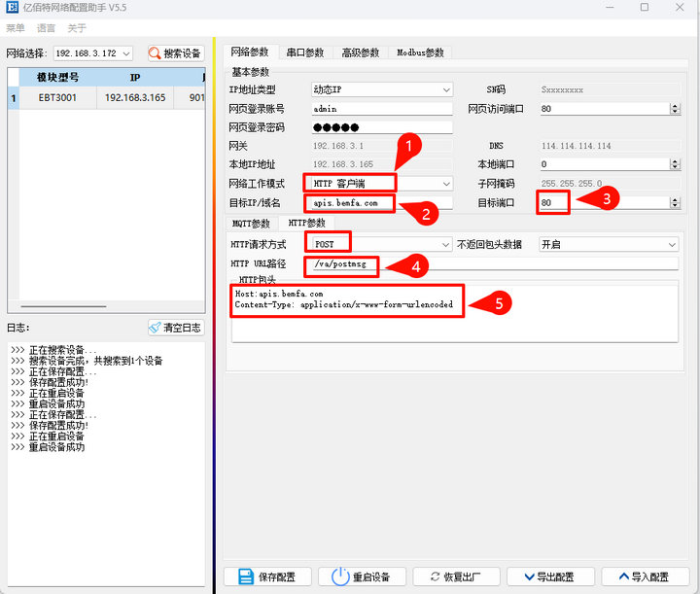Viewport: 700px width, 594px height.
Task: Select the EBT3001 device row
Action: click(x=107, y=97)
